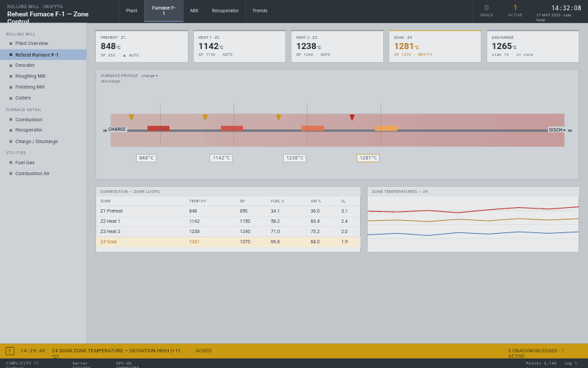Image resolution: width=588 pixels, height=368 pixels.
Task: Open the Recuperator tab
Action: [x=225, y=11]
